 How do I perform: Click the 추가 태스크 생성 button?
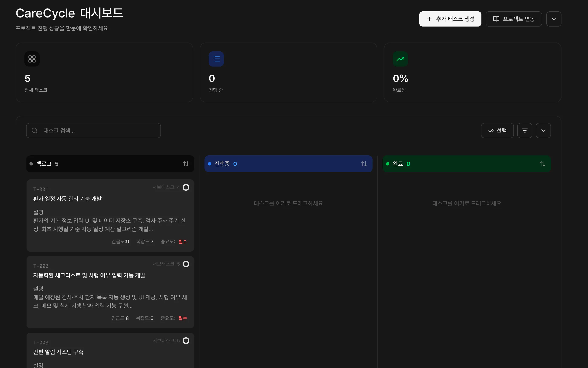tap(450, 19)
